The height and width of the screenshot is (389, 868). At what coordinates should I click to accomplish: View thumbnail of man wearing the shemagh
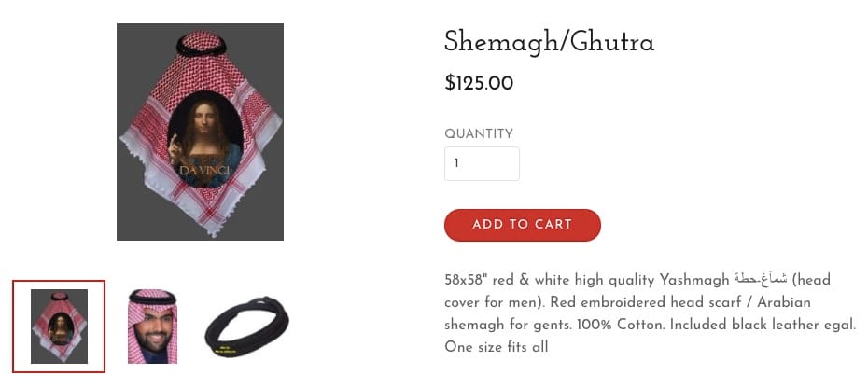153,326
